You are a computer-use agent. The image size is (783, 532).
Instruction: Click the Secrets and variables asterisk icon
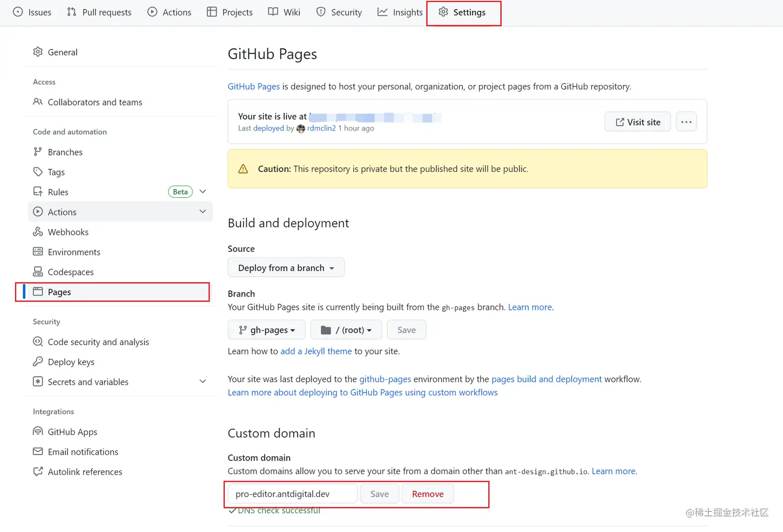pyautogui.click(x=38, y=381)
